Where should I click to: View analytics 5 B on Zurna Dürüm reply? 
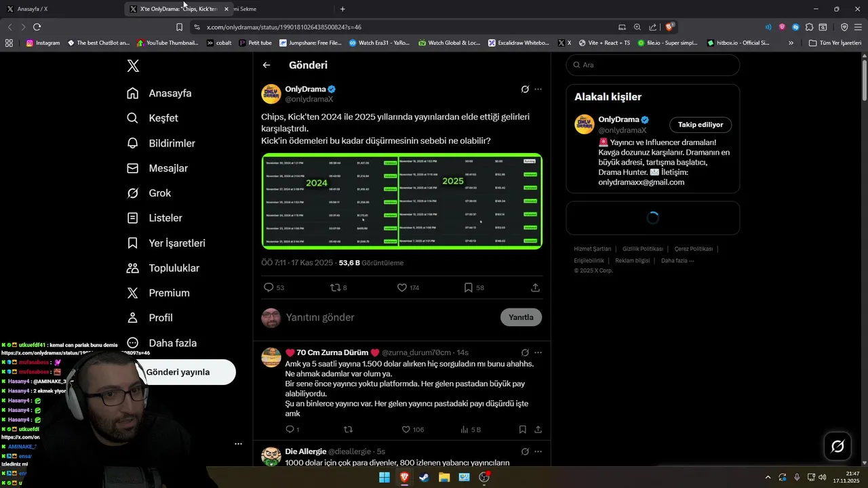[x=471, y=429]
